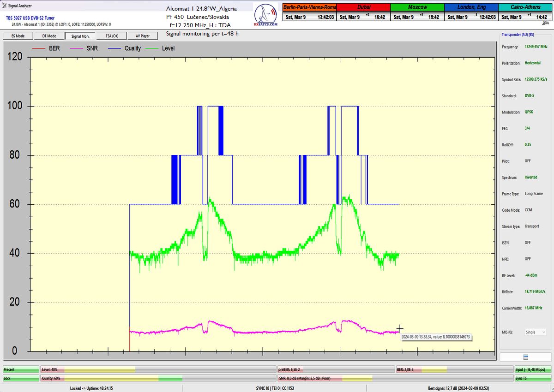The height and width of the screenshot is (392, 554).
Task: Open the AV Player tab
Action: click(142, 36)
